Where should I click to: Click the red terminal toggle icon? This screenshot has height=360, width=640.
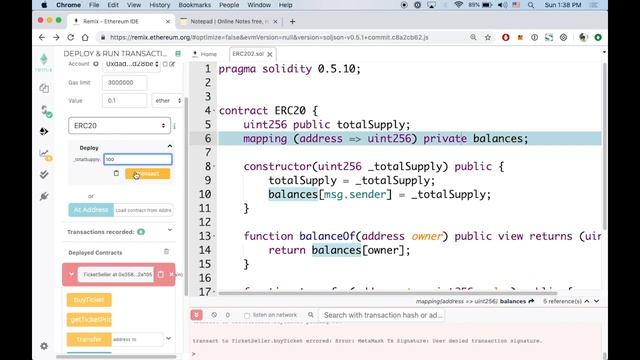196,315
